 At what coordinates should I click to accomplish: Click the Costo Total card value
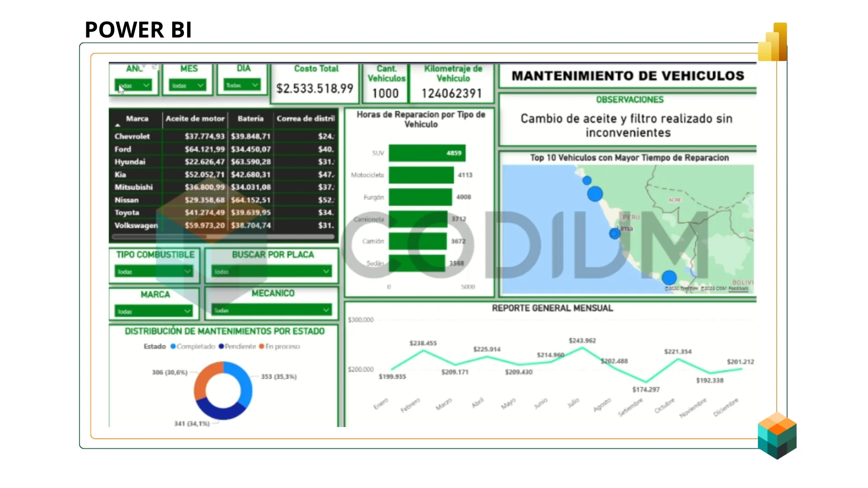(x=315, y=89)
